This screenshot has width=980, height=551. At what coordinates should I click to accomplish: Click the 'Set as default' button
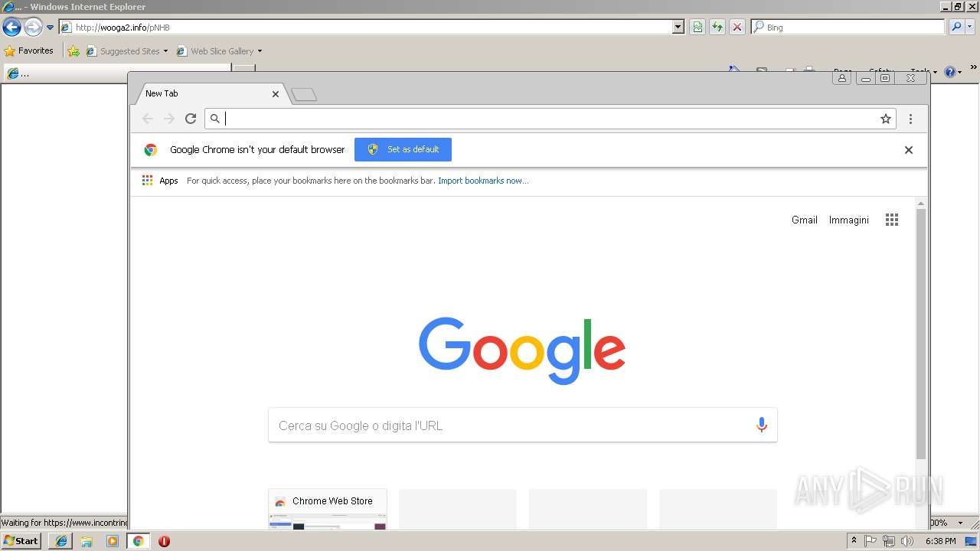point(403,149)
